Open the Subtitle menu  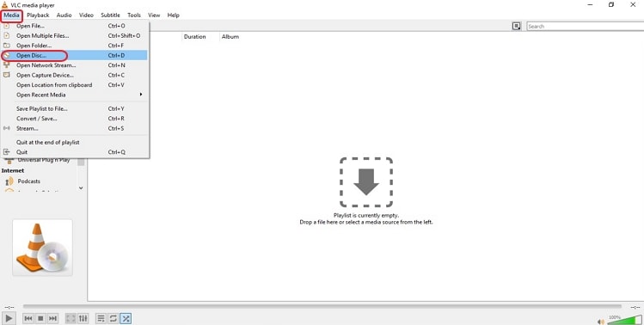(x=110, y=15)
